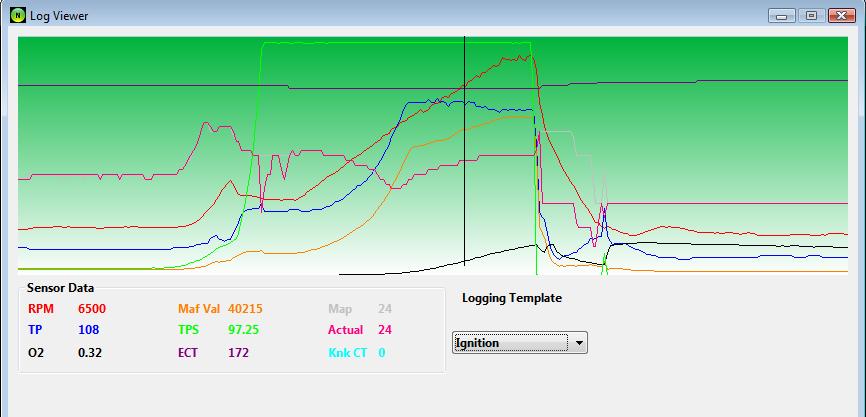Image resolution: width=866 pixels, height=417 pixels.
Task: Toggle the pink Actual sensor label
Action: click(x=345, y=329)
